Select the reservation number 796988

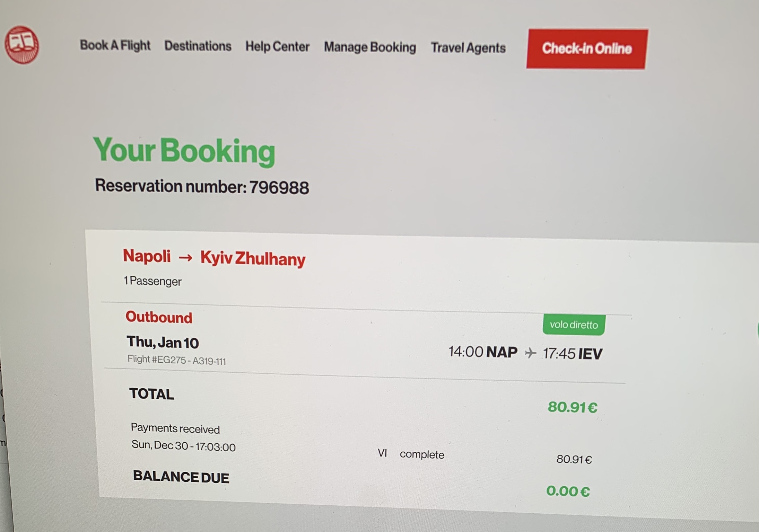(x=279, y=188)
